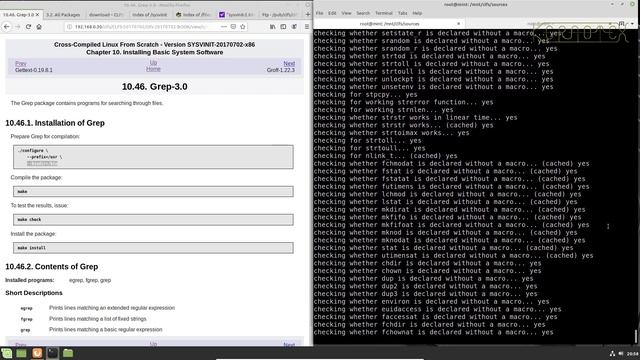Click the Firefox taskbar launcher
This screenshot has height=360, width=640.
point(37,353)
